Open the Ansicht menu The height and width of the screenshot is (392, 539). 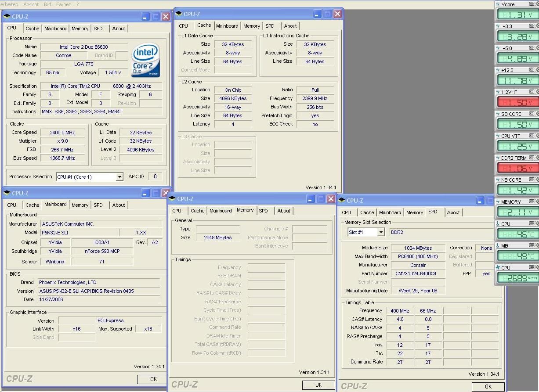click(x=31, y=4)
